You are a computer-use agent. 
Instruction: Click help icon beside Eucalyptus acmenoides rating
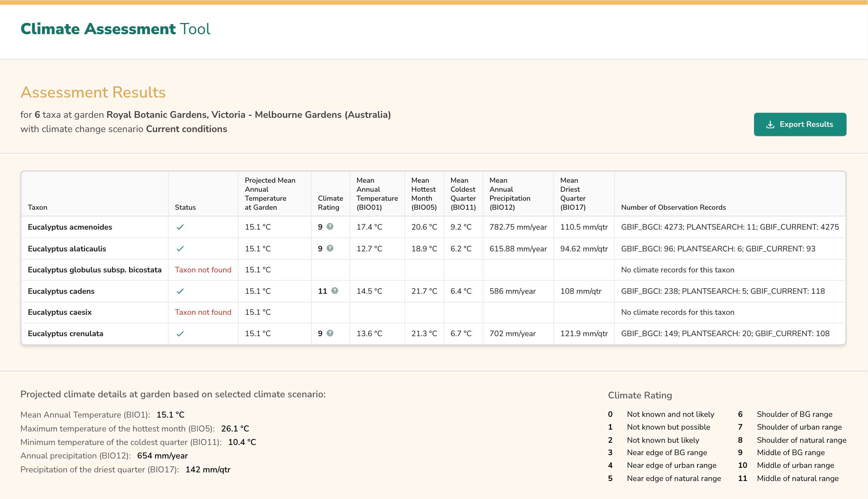329,227
